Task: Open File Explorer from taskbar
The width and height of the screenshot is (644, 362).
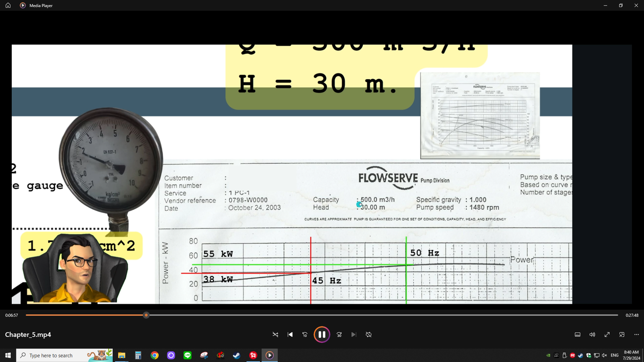Action: point(122,355)
